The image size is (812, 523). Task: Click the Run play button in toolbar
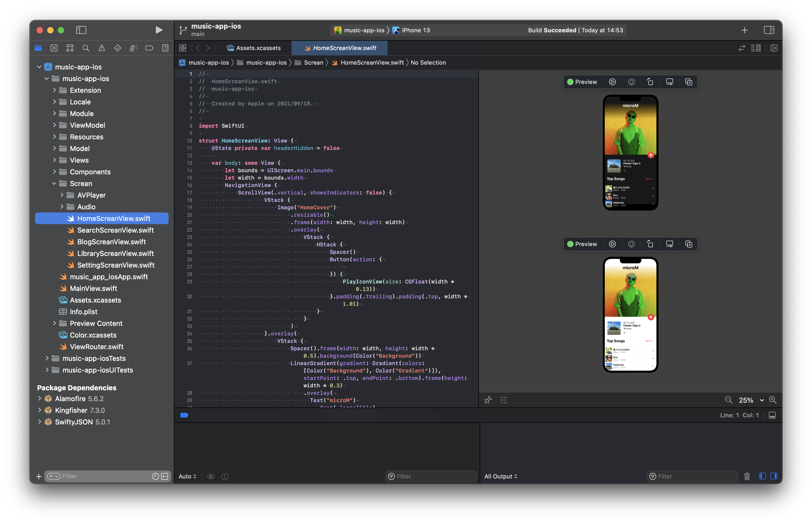pyautogui.click(x=158, y=30)
